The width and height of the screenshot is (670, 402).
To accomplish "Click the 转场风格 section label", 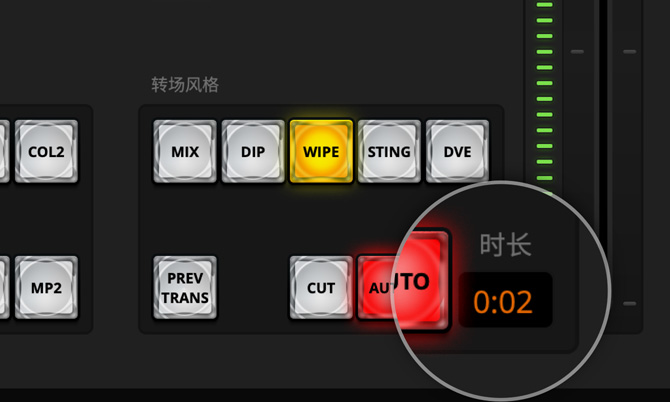I will tap(185, 85).
